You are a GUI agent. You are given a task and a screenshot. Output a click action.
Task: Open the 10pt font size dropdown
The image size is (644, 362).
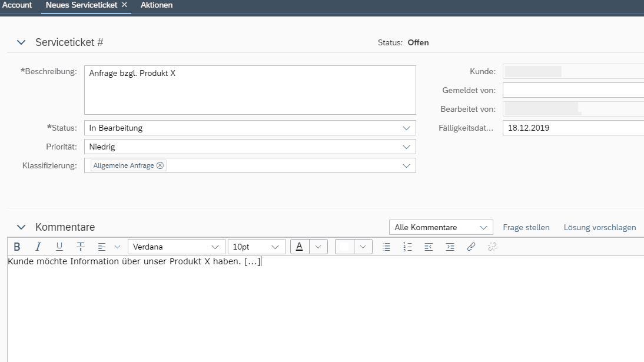256,247
